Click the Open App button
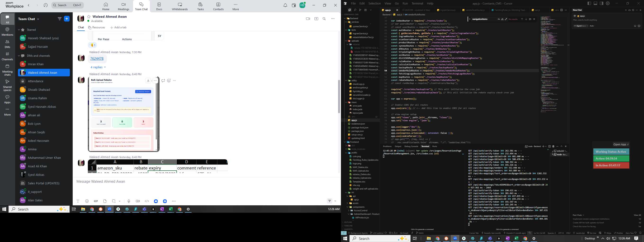This screenshot has width=644, height=242. (621, 144)
